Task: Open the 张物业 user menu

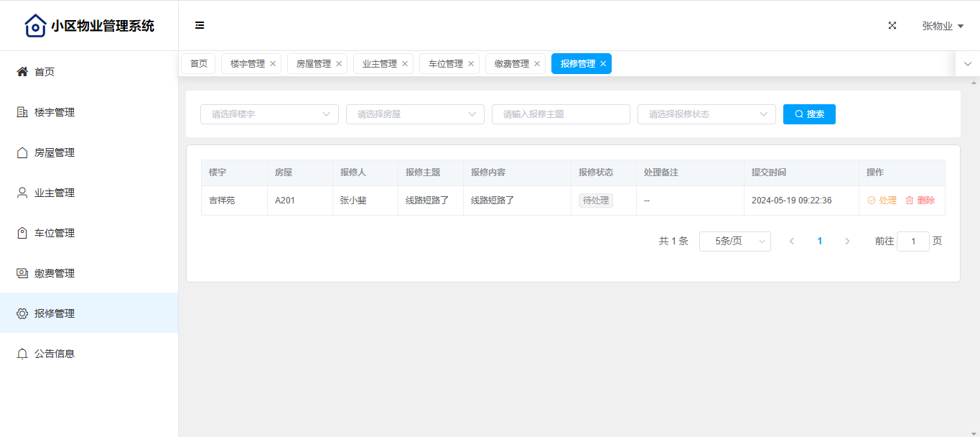Action: 942,26
